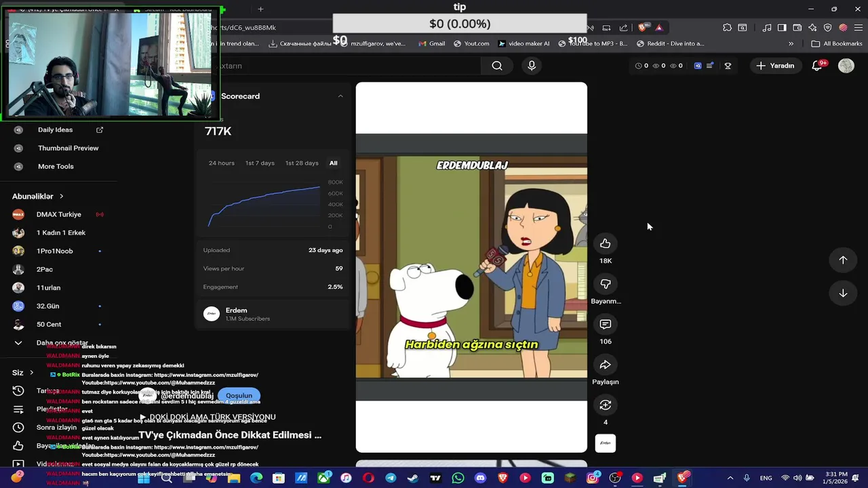Show more bookmarks with double chevron
This screenshot has width=868, height=488.
point(791,43)
